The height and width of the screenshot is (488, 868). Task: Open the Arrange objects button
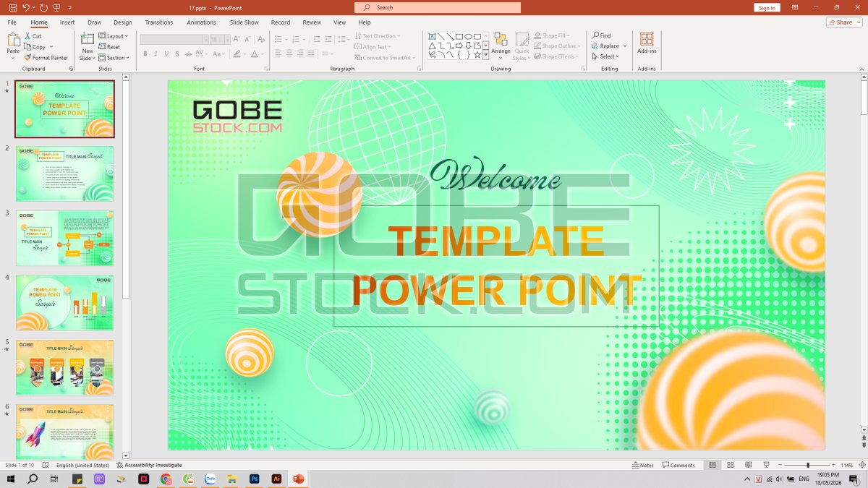[501, 45]
